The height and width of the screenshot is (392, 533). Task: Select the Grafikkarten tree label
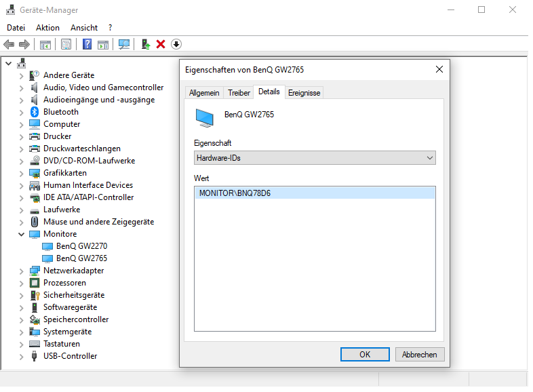pos(65,173)
